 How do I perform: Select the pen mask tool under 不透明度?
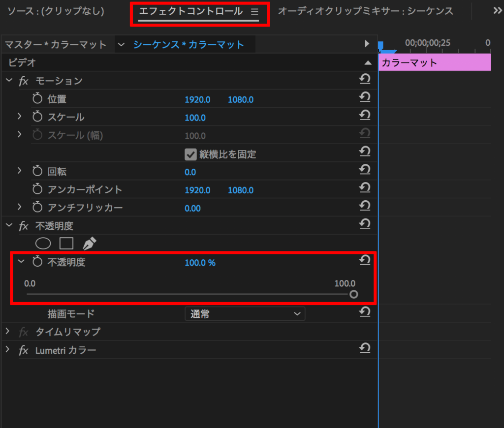(90, 244)
